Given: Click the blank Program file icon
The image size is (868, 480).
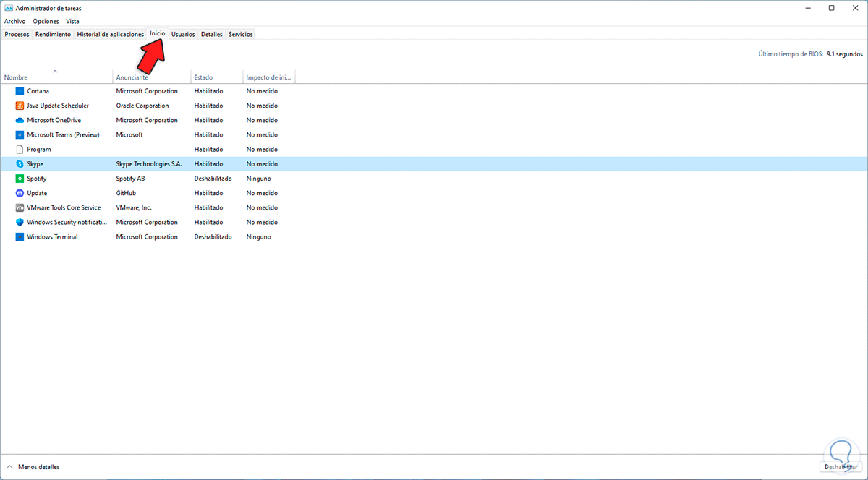Looking at the screenshot, I should click(20, 149).
